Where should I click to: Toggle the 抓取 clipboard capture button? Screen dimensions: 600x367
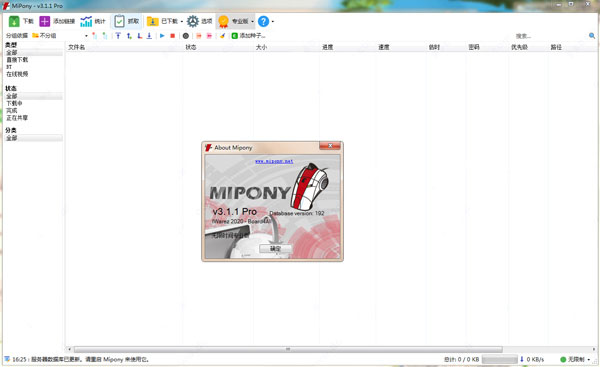click(127, 21)
